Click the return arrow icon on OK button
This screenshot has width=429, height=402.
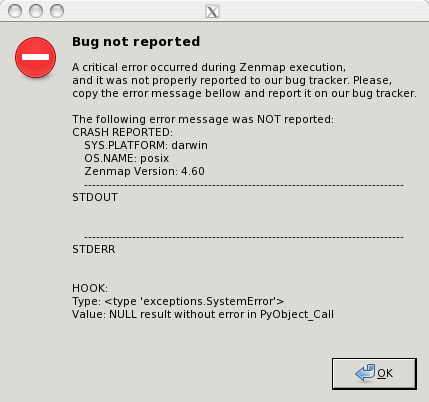[x=365, y=373]
